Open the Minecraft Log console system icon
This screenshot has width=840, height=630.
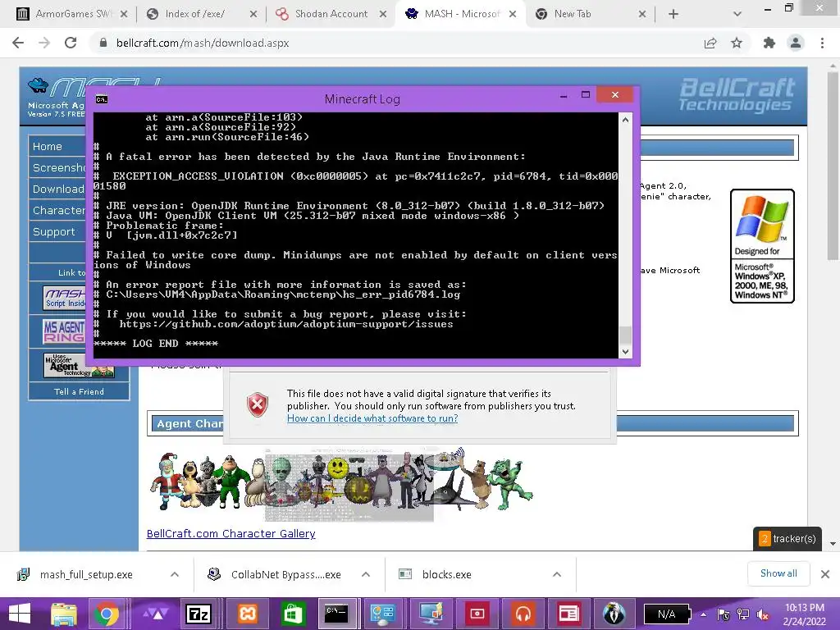tap(101, 99)
